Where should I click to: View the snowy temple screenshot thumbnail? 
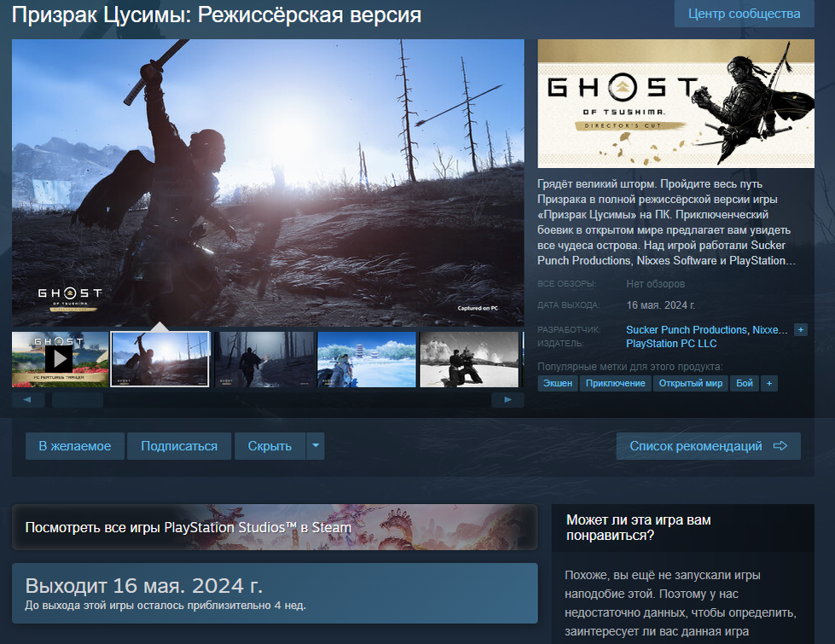(367, 359)
